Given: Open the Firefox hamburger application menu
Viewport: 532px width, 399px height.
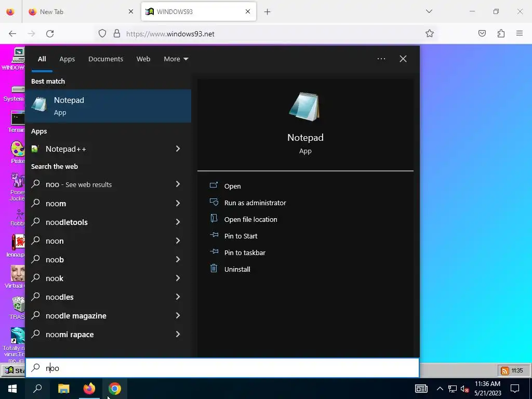Looking at the screenshot, I should pos(520,33).
